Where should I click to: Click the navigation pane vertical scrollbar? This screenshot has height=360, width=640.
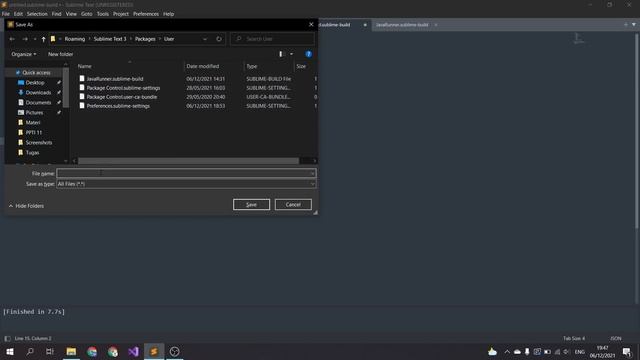[x=66, y=88]
